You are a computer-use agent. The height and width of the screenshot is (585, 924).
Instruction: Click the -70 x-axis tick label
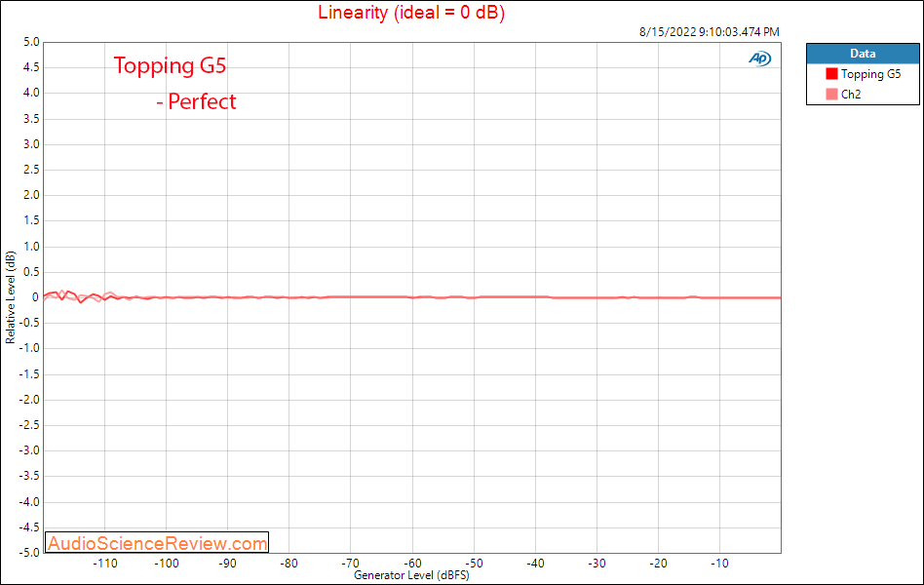pos(350,564)
